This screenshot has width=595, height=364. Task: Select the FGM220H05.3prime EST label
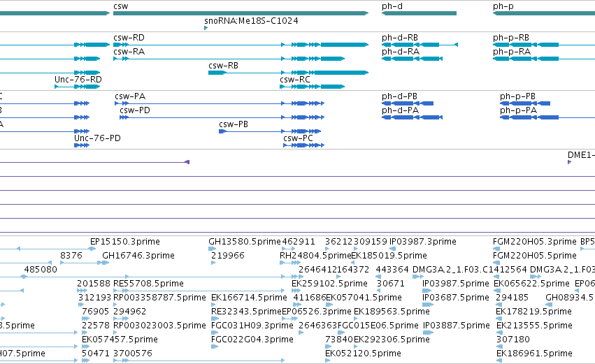pyautogui.click(x=535, y=242)
